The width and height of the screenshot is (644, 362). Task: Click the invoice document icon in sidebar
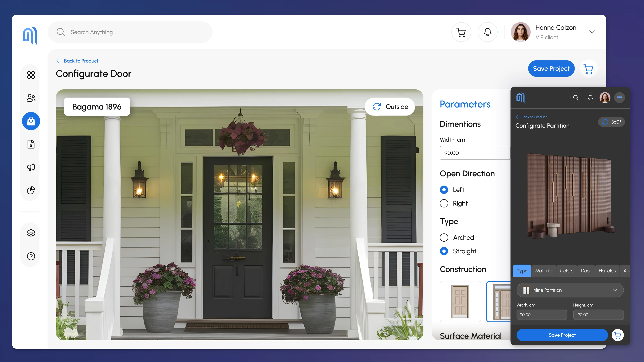(x=31, y=144)
